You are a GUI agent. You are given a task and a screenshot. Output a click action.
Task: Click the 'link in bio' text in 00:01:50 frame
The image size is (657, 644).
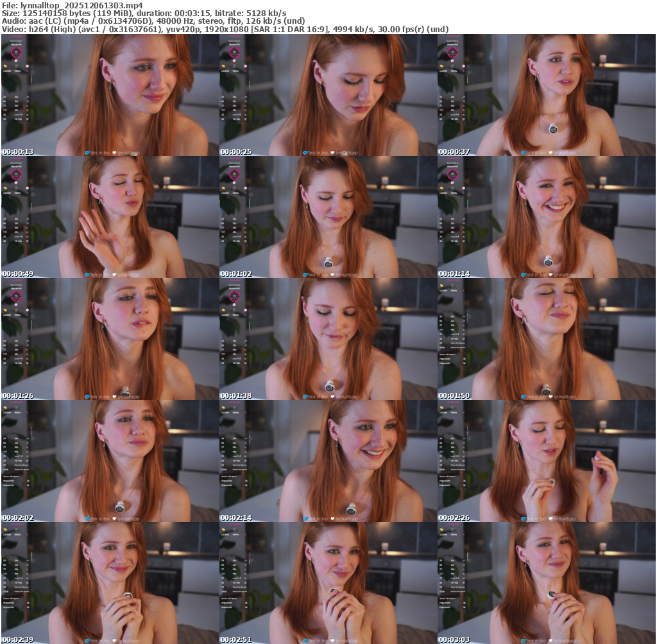pos(537,397)
